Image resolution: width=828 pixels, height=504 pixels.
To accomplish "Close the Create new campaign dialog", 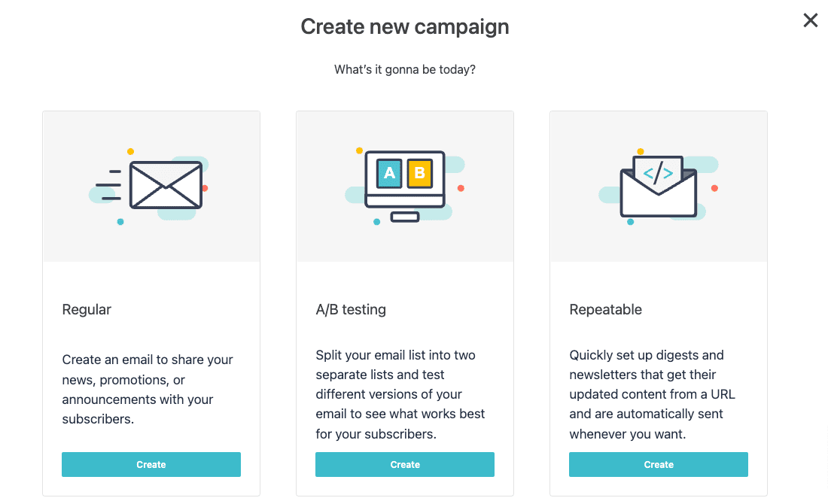I will pyautogui.click(x=810, y=20).
